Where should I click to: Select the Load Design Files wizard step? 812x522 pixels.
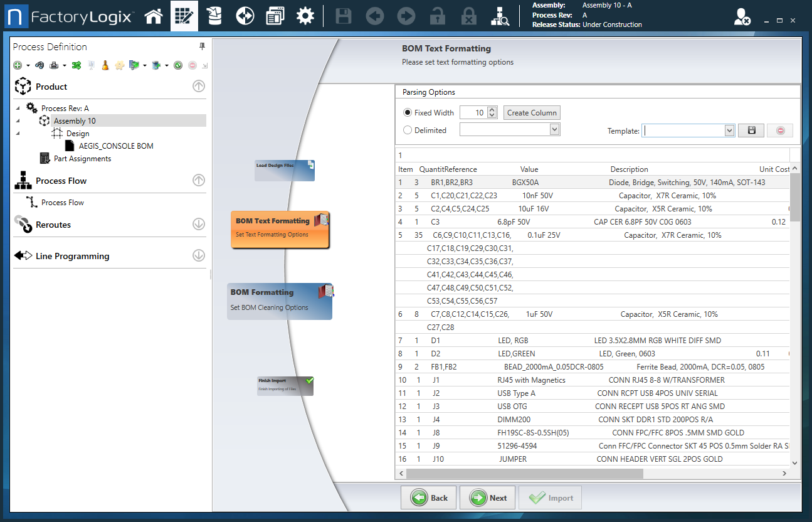284,170
